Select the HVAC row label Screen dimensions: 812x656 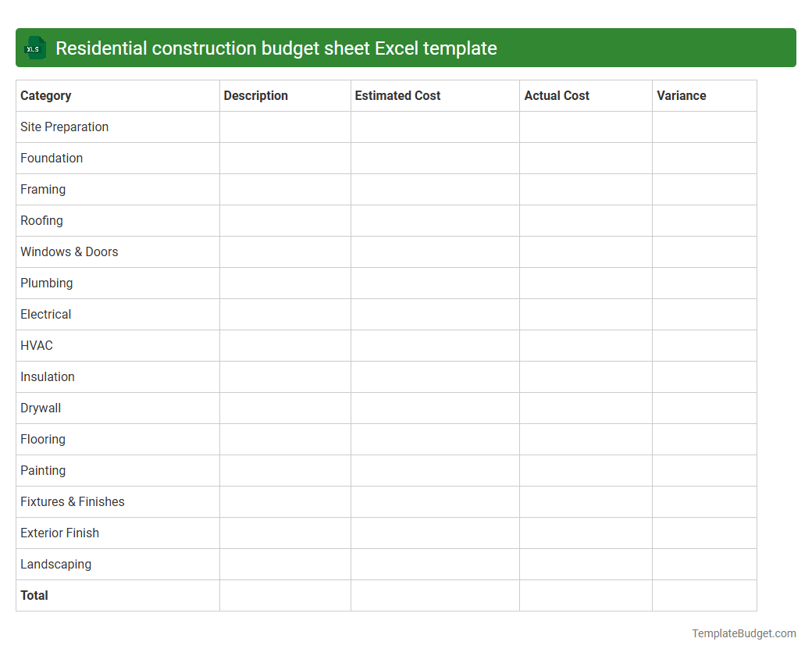pyautogui.click(x=36, y=345)
